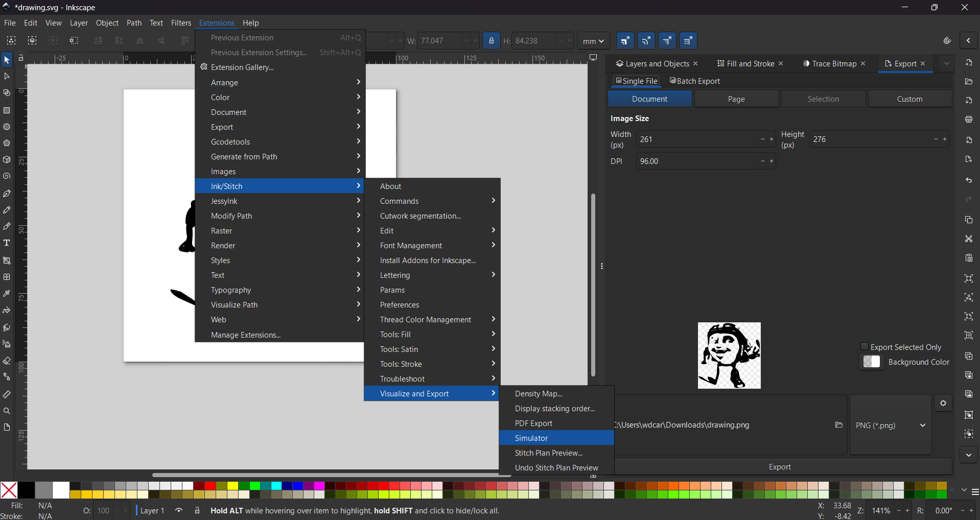The image size is (980, 520).
Task: Click the Paste icon in commands bar
Action: [969, 258]
